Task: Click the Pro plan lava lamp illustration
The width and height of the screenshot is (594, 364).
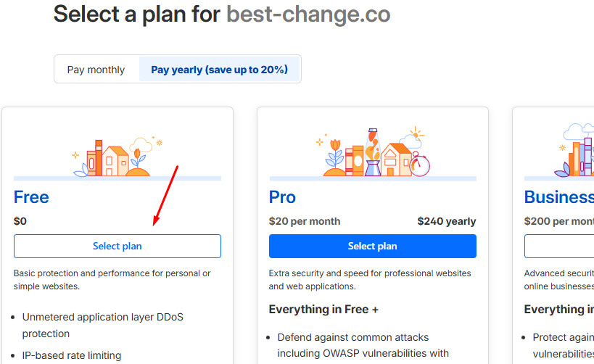Action: coord(373,152)
